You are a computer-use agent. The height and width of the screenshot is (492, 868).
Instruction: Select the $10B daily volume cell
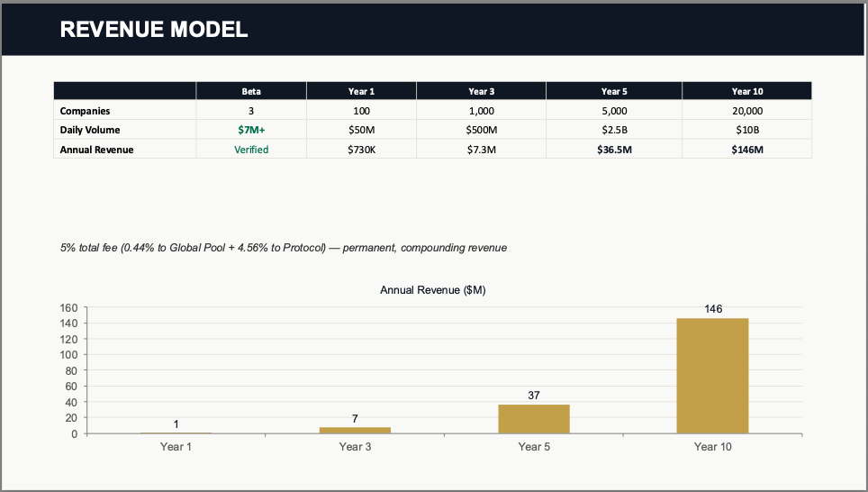(746, 130)
